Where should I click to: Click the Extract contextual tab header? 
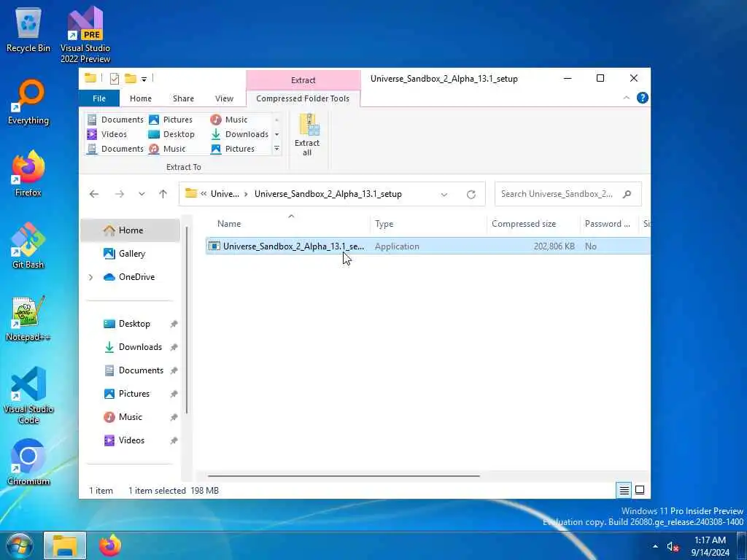(303, 80)
